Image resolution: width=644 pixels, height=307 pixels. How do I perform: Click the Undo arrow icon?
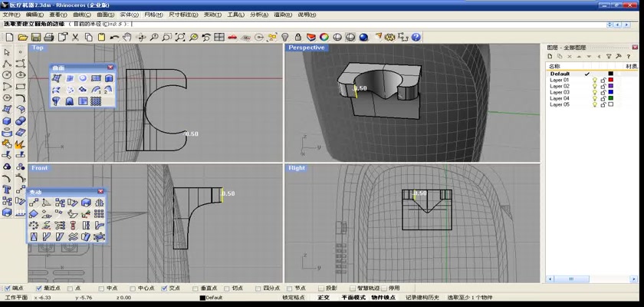[115, 37]
